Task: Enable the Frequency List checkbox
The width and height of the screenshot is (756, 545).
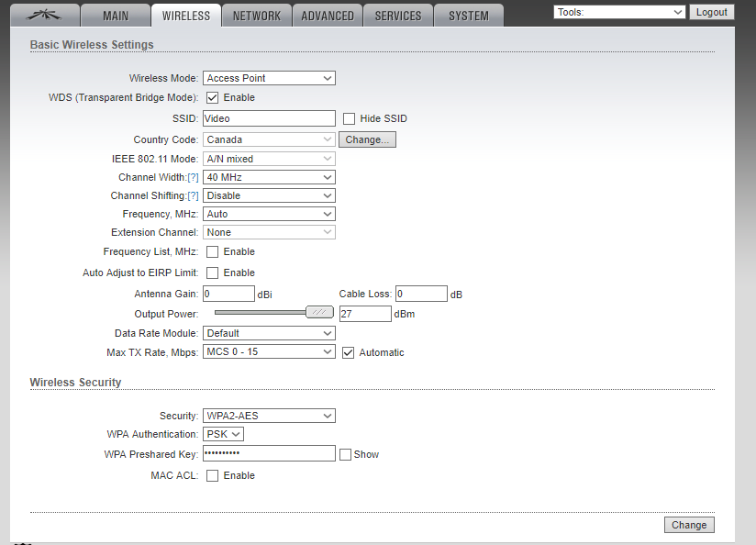Action: [x=212, y=251]
